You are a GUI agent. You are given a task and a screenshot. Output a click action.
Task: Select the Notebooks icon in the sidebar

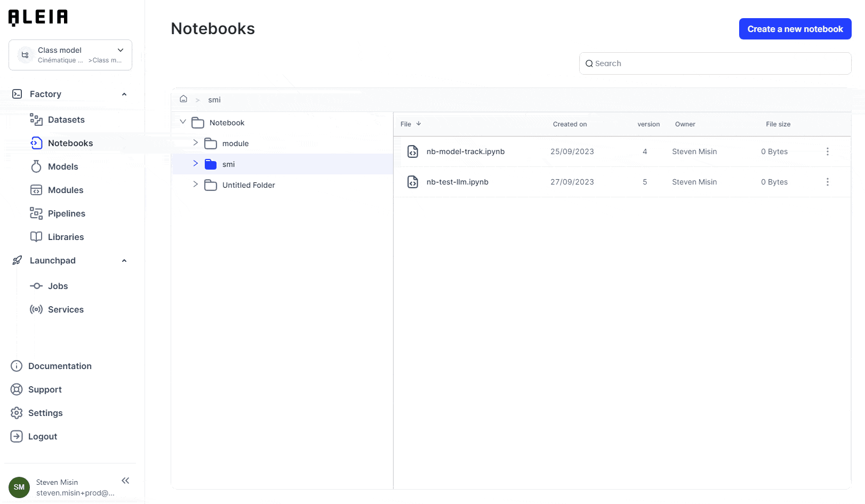[x=36, y=143]
